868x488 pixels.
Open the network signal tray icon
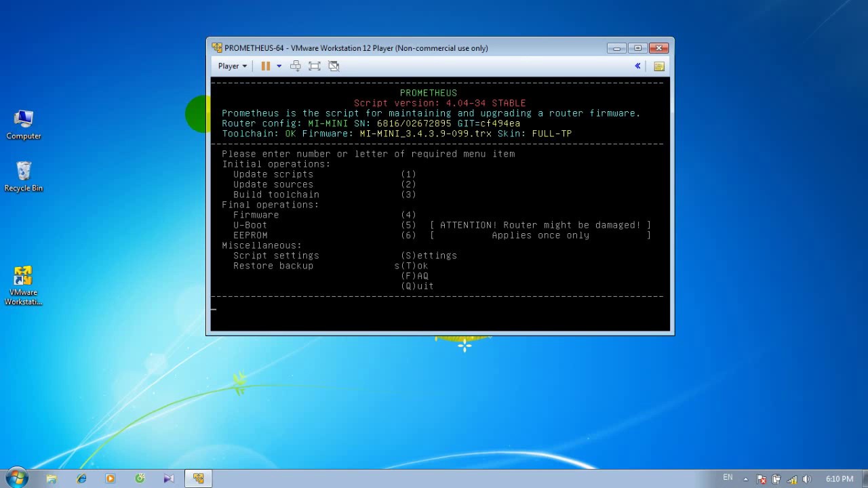click(x=792, y=479)
